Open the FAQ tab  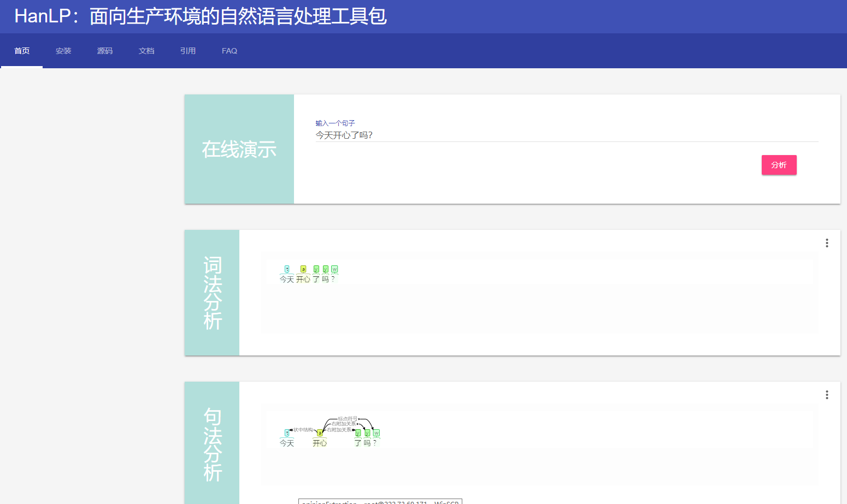click(x=230, y=51)
